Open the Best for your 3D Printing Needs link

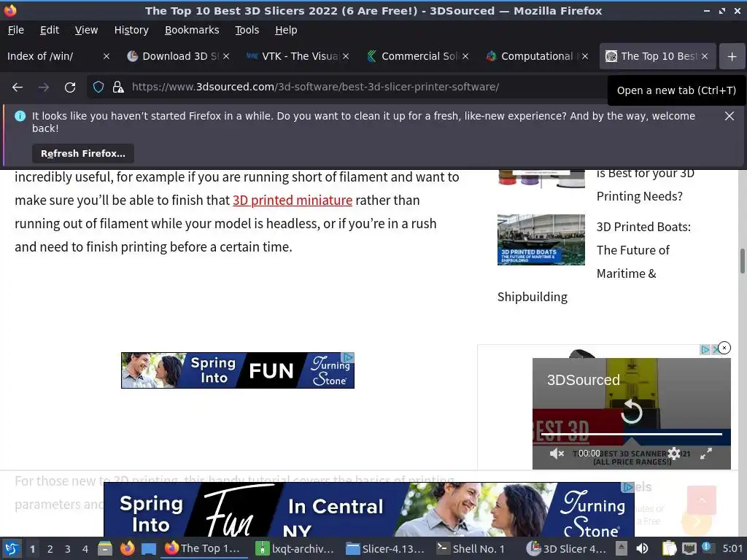click(645, 184)
